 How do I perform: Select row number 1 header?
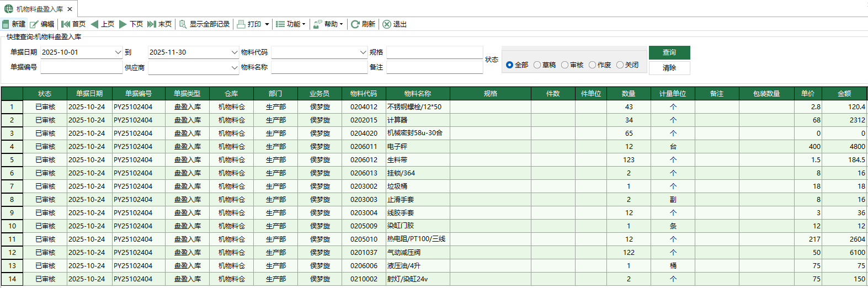(12, 107)
